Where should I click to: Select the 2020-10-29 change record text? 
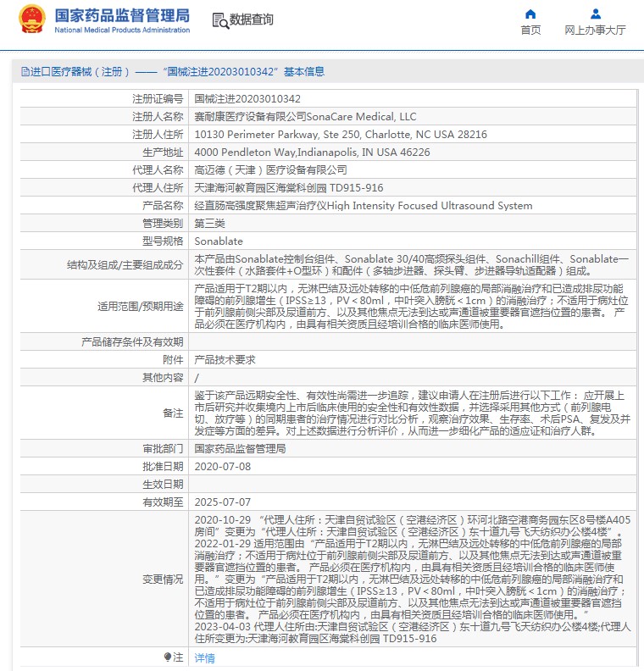click(413, 526)
